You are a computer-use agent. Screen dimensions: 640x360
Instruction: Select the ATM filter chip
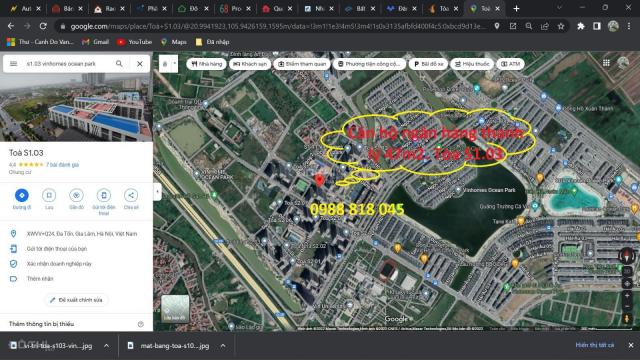point(510,64)
